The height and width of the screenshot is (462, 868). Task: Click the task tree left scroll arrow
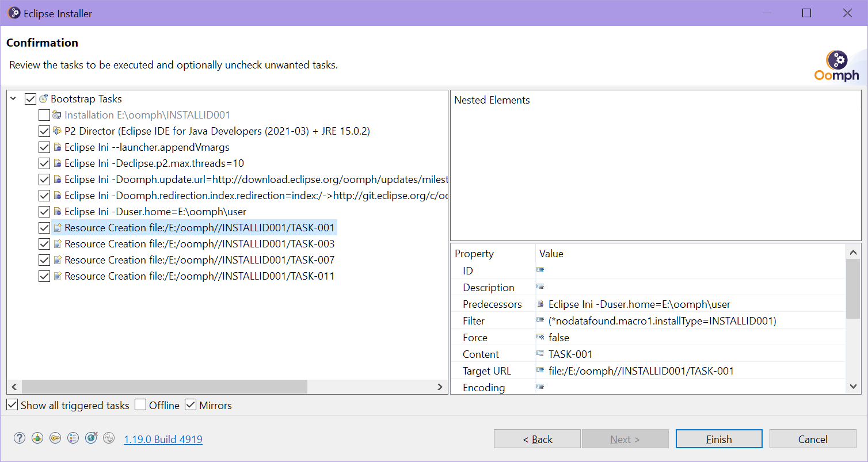(14, 387)
